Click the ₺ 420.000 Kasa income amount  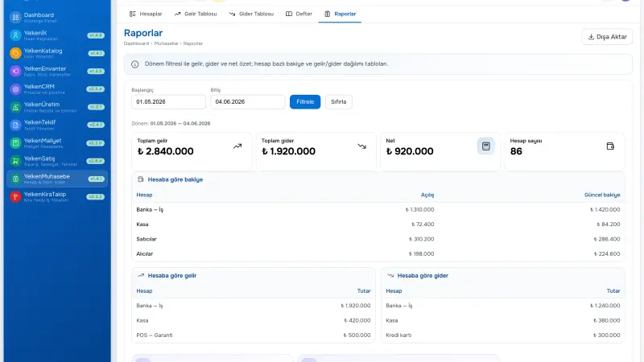(357, 320)
